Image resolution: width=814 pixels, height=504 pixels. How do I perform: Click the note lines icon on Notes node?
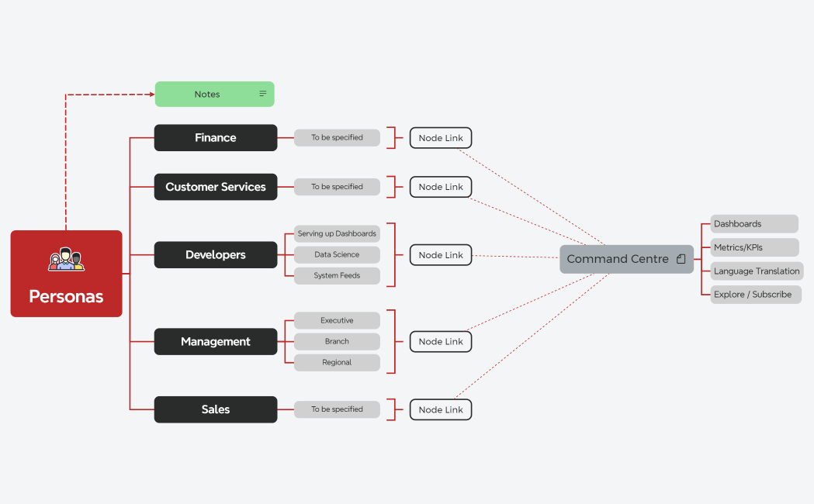pos(263,94)
